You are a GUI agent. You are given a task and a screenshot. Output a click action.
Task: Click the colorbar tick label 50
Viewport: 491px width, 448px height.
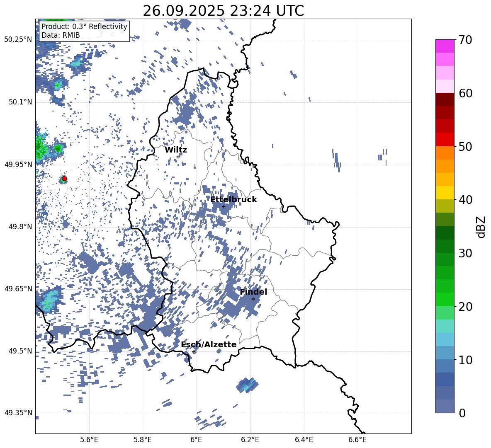pos(465,146)
